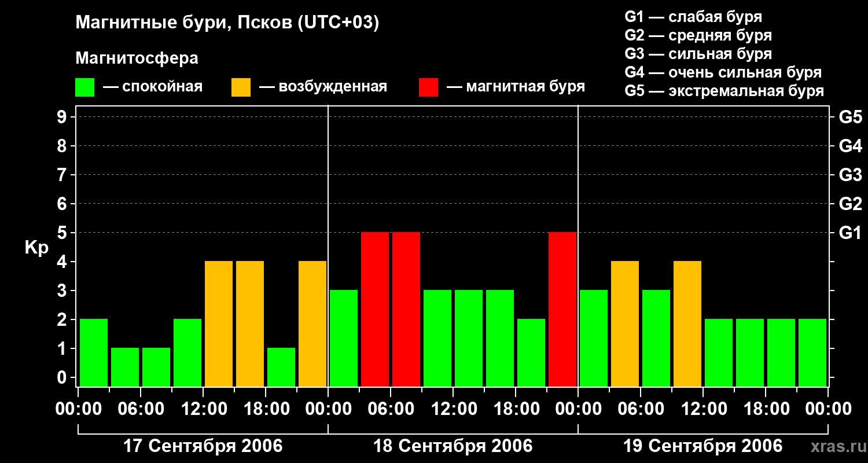Click the 18 September 06:00–09:00 red bar

click(406, 309)
